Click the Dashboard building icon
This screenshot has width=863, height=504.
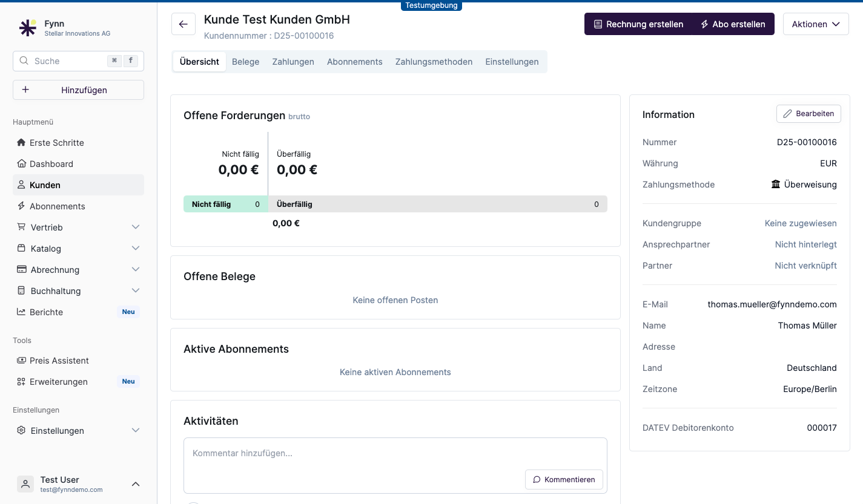pos(22,164)
